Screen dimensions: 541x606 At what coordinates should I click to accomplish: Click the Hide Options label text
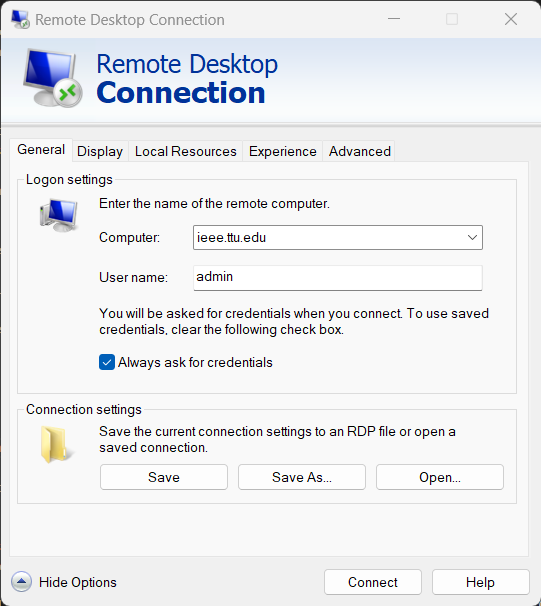(78, 582)
